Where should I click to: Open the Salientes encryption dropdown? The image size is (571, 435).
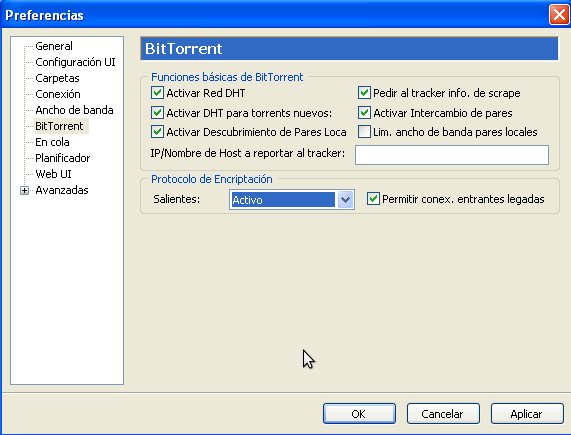[345, 199]
